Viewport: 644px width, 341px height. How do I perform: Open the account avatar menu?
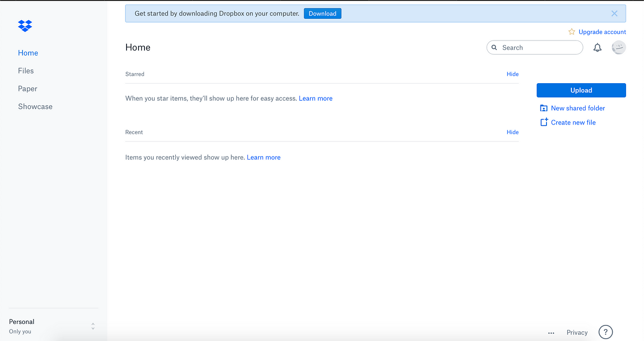coord(619,47)
